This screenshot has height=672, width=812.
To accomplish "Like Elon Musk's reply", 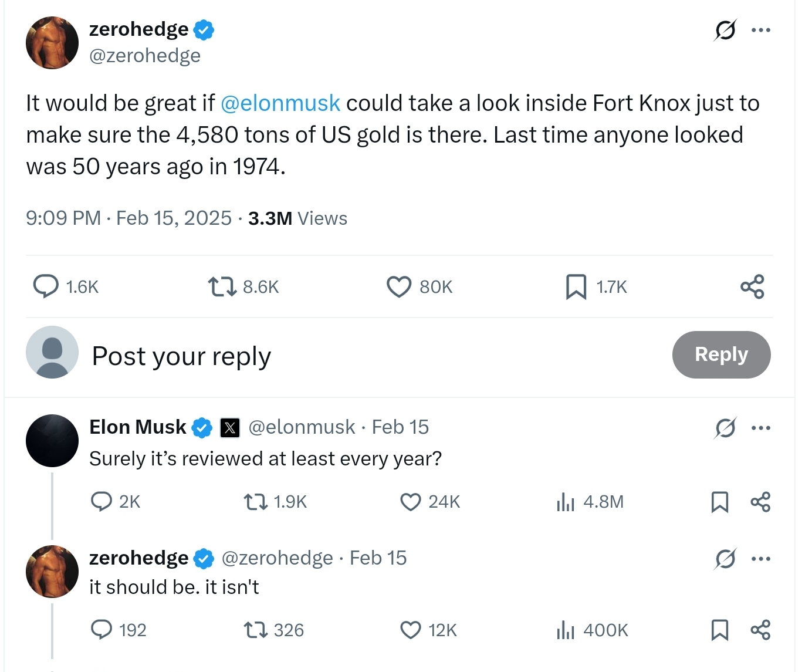I will [x=410, y=502].
